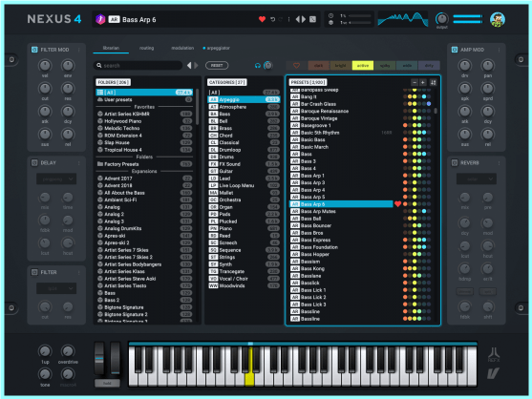Open the DELAY type dropdown
This screenshot has width=532, height=399.
coord(56,179)
